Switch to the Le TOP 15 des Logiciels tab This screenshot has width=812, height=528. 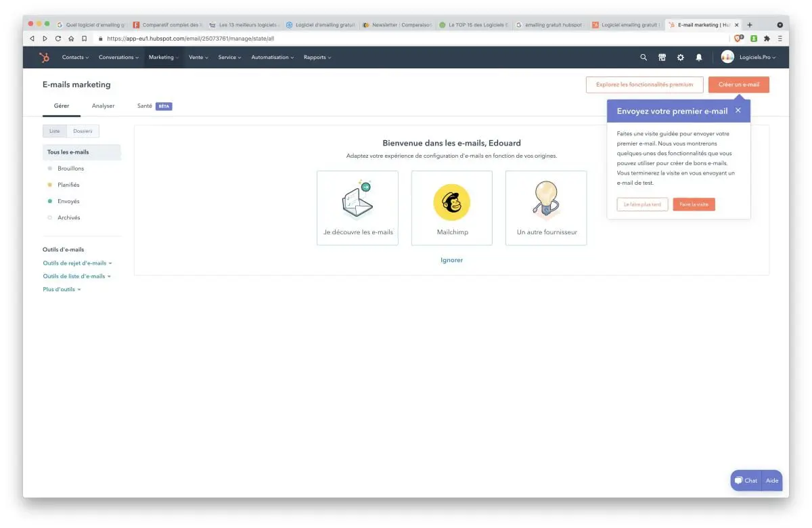coord(474,25)
